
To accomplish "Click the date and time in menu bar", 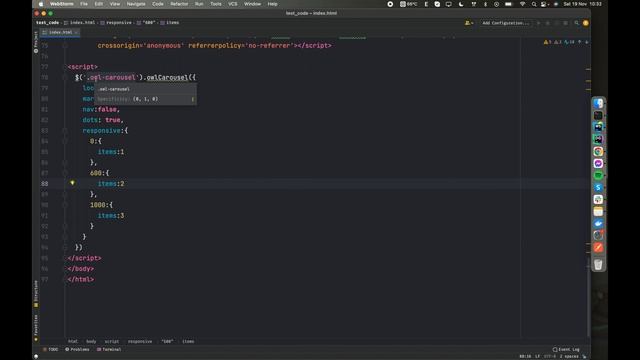I will [582, 4].
